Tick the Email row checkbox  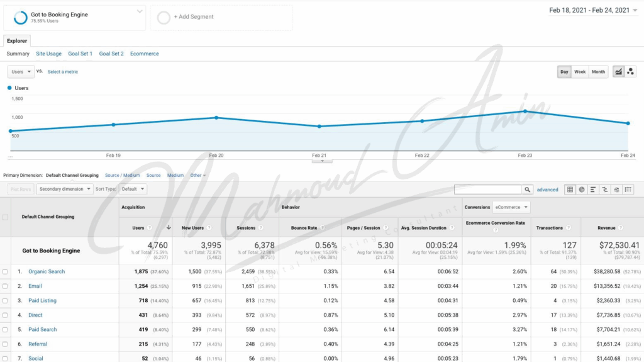[x=5, y=286]
